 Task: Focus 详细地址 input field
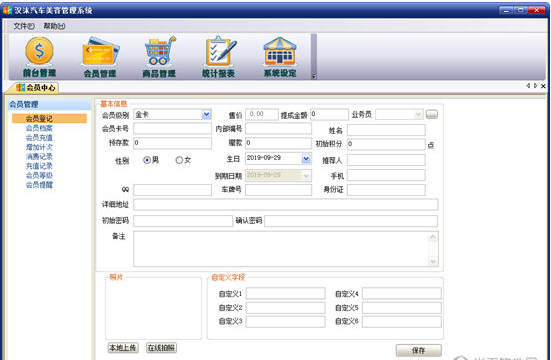click(286, 205)
